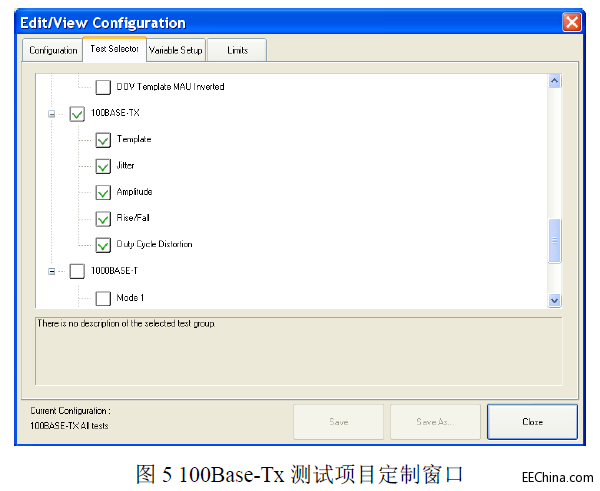This screenshot has height=491, width=600.
Task: Close the Edit/View Configuration dialog
Action: [572, 22]
